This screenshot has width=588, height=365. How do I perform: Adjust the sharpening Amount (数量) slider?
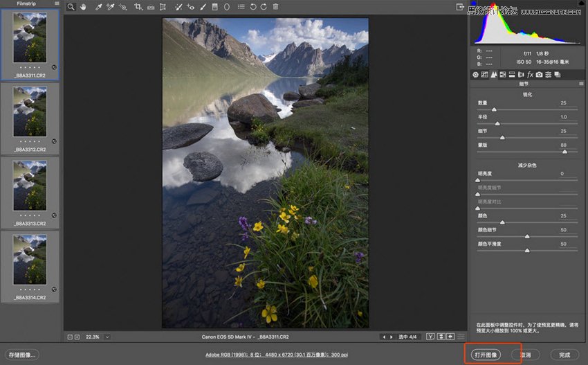(494, 109)
